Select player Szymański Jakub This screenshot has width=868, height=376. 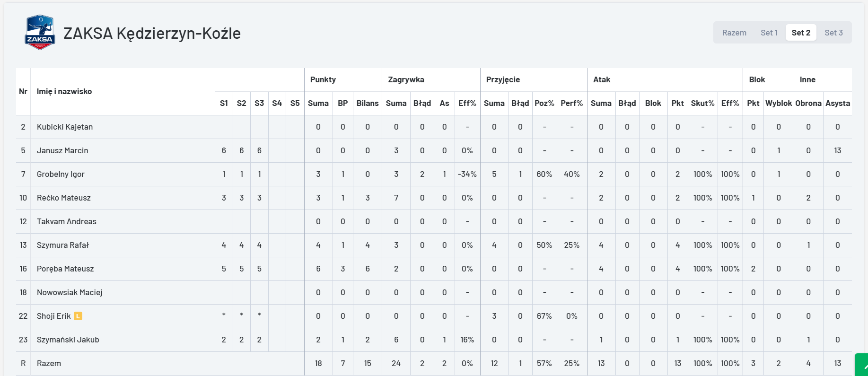(x=68, y=340)
